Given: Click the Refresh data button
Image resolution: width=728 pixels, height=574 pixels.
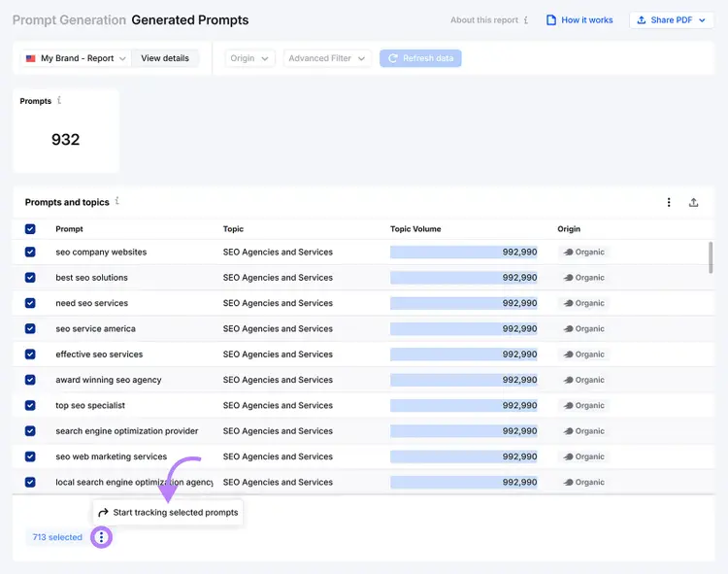Looking at the screenshot, I should pos(420,58).
